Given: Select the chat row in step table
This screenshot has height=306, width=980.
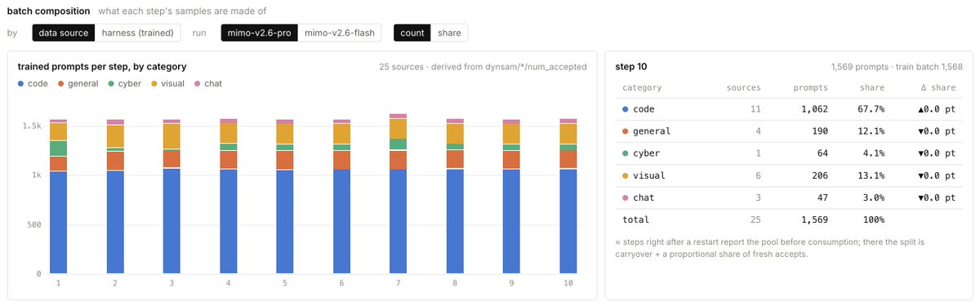Looking at the screenshot, I should coord(789,197).
